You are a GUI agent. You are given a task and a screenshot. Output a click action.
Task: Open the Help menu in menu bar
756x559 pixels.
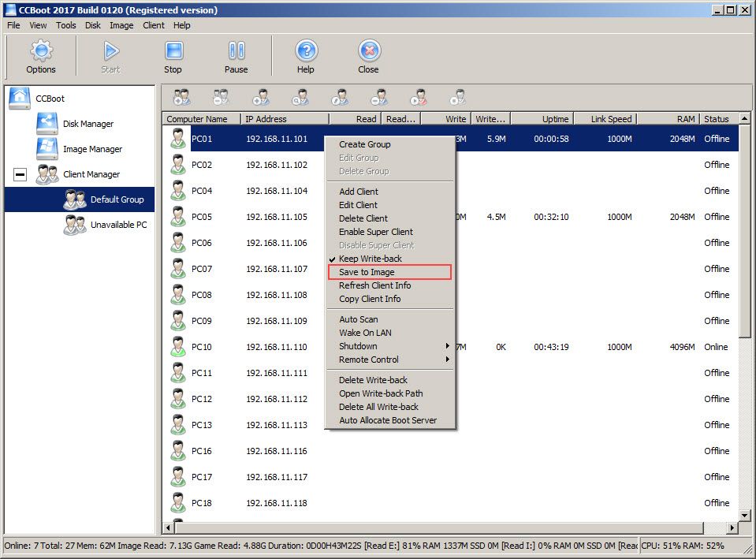coord(182,25)
